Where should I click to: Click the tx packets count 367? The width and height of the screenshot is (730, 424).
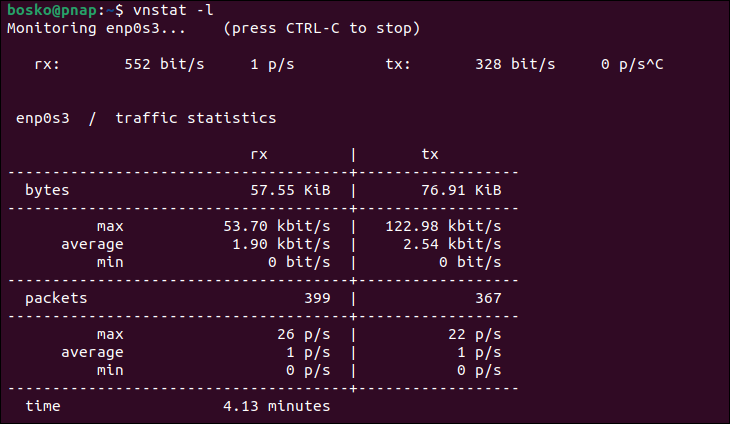[x=488, y=298]
